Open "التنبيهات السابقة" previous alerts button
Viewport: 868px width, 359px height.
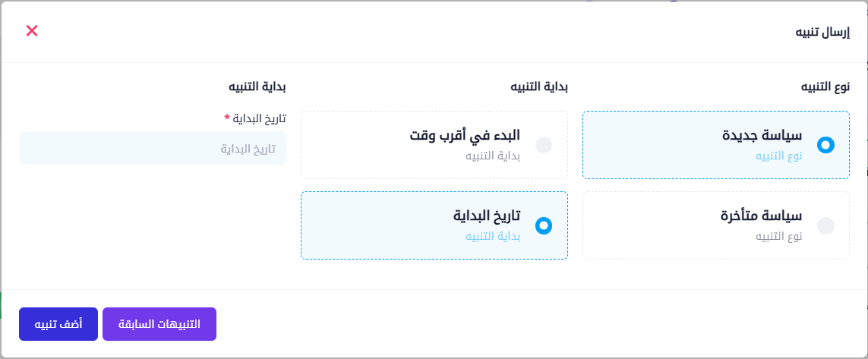[x=159, y=324]
